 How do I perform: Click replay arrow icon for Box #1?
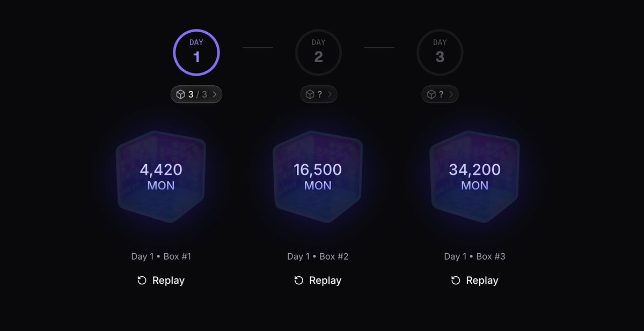[x=142, y=281]
